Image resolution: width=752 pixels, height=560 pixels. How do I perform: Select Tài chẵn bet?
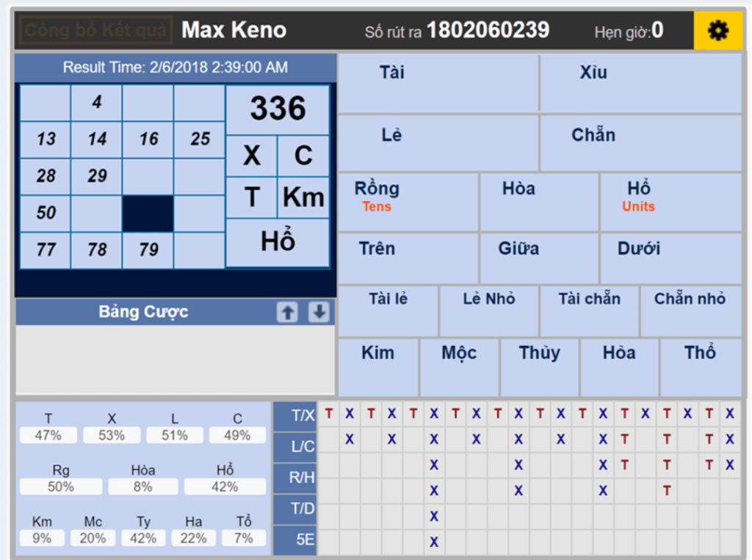[x=590, y=311]
